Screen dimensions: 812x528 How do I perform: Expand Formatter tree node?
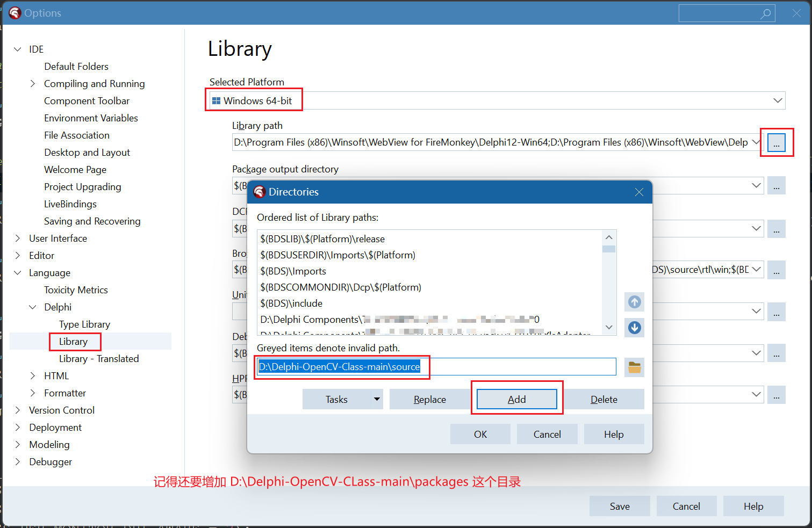(33, 393)
